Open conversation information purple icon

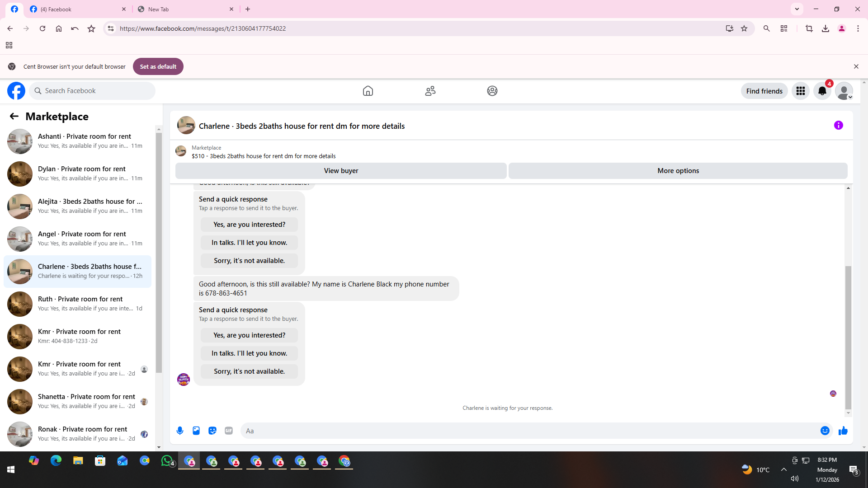coord(838,125)
